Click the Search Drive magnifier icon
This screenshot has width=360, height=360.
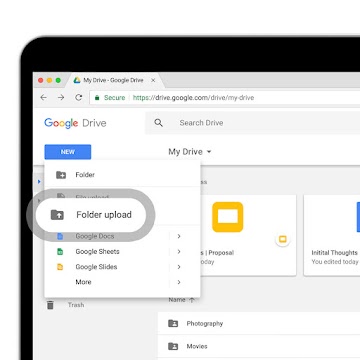coord(159,123)
